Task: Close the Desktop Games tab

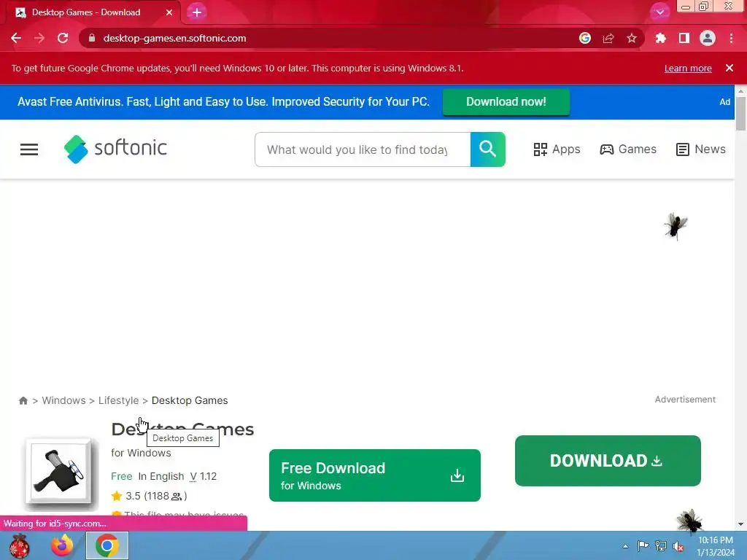Action: [169, 12]
